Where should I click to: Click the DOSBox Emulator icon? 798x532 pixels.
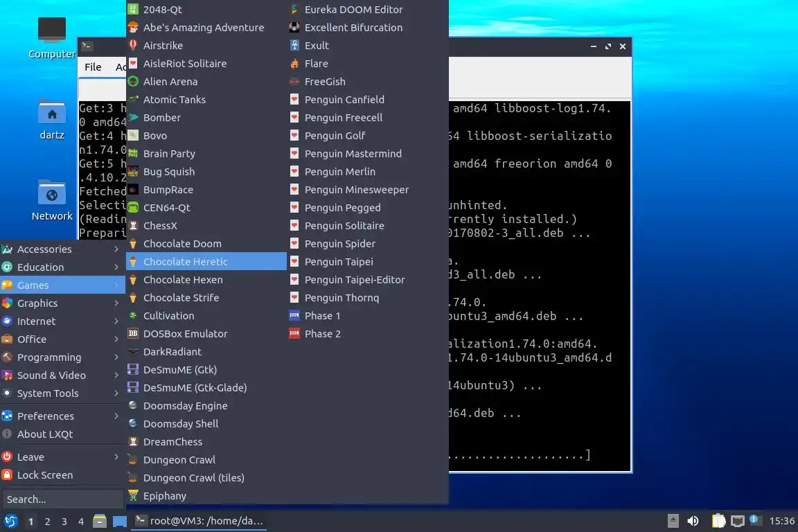tap(133, 334)
